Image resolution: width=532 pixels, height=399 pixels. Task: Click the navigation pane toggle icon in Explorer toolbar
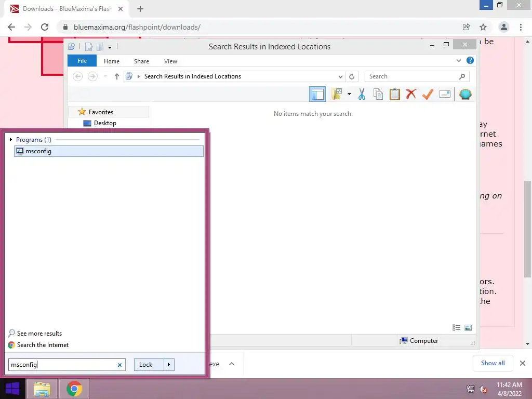pos(317,94)
